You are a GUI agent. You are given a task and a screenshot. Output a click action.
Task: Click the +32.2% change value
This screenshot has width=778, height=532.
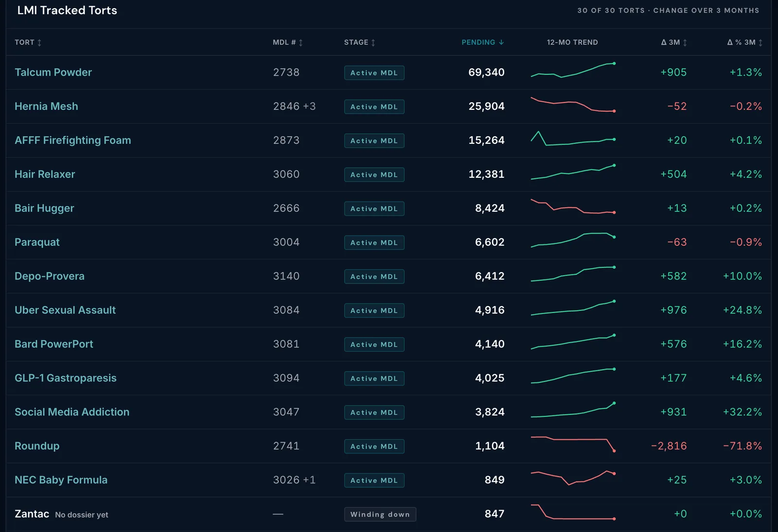click(742, 412)
